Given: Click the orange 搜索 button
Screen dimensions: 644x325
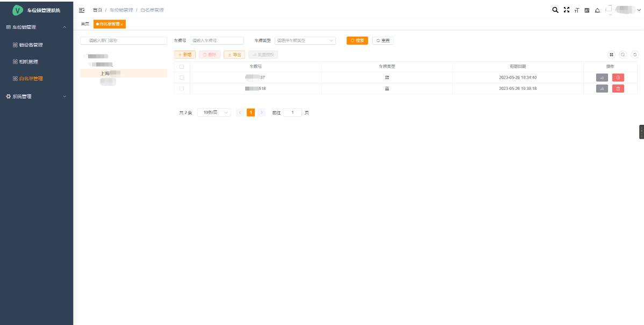Looking at the screenshot, I should [x=357, y=40].
